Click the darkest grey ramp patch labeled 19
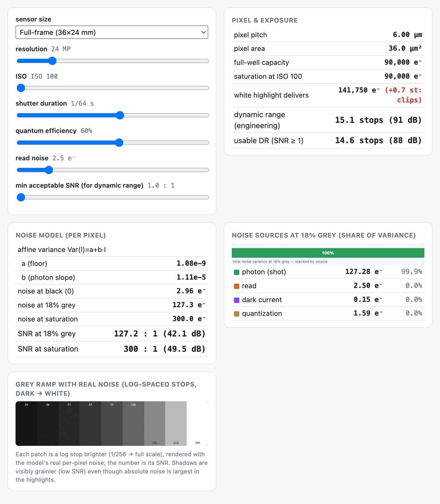This screenshot has width=440, height=504. coord(26,423)
